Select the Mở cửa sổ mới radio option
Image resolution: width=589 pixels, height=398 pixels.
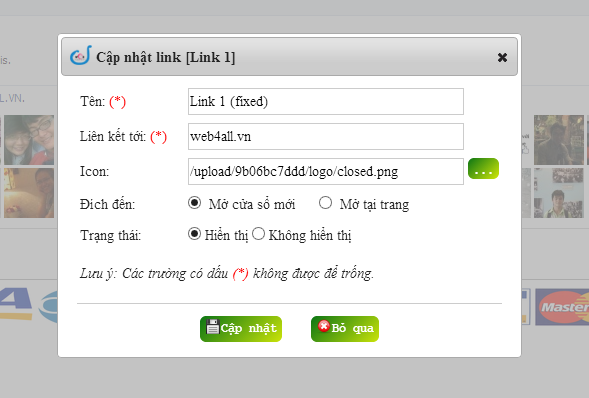[x=195, y=203]
